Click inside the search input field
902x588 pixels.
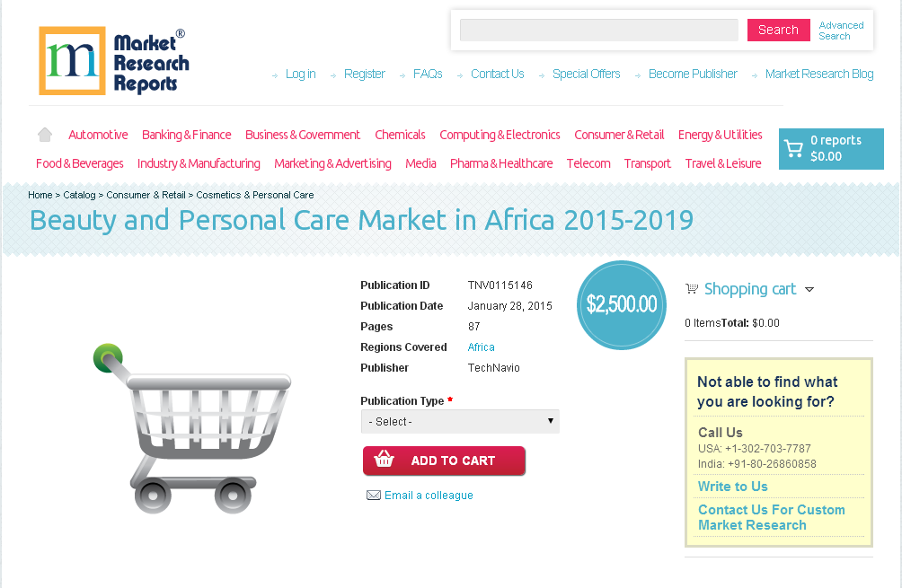click(598, 30)
